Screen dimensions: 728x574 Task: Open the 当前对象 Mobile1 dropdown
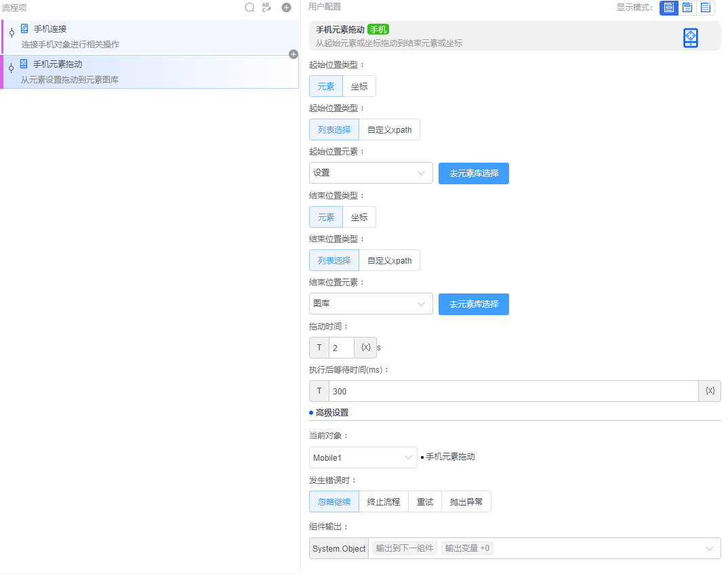[x=363, y=457]
